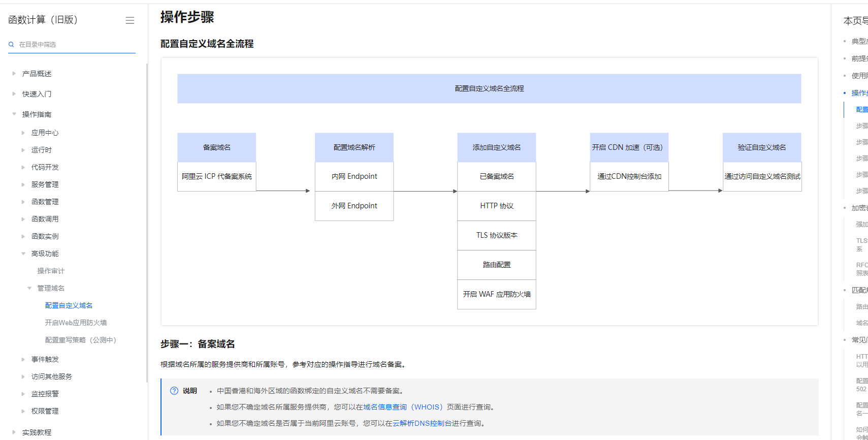Open the 云解析DNS控制台 link
Image resolution: width=868 pixels, height=440 pixels.
coord(422,423)
